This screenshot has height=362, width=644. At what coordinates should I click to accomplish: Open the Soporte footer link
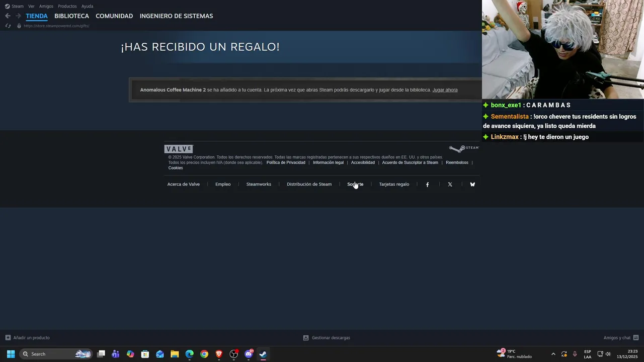(355, 184)
